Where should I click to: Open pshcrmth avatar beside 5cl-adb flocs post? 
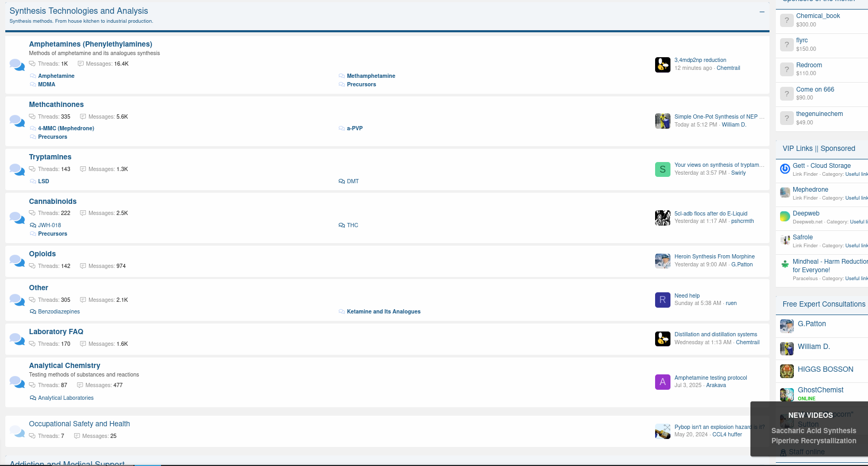663,218
